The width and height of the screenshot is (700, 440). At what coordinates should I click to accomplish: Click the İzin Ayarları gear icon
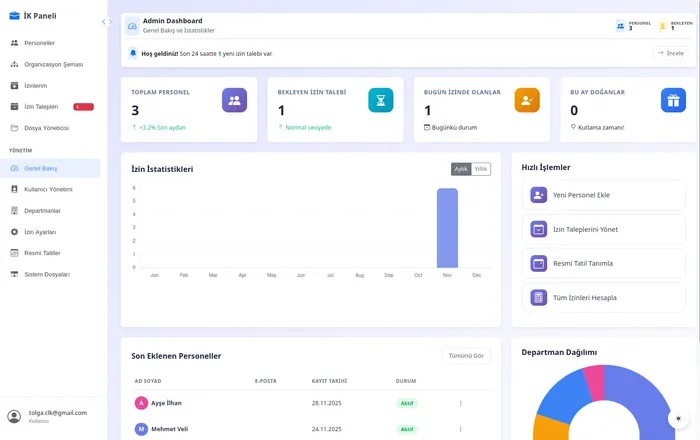tap(14, 232)
